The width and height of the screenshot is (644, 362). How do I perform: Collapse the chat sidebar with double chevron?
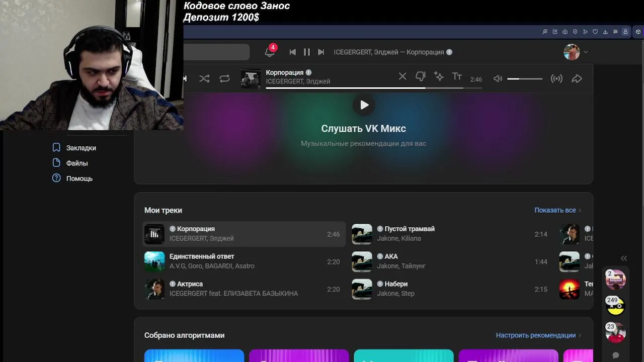point(624,258)
